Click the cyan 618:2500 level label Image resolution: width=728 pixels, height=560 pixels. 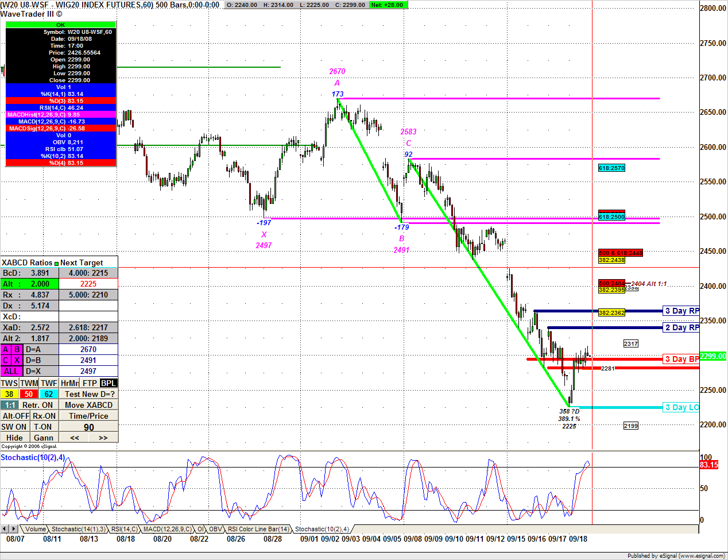(x=611, y=217)
